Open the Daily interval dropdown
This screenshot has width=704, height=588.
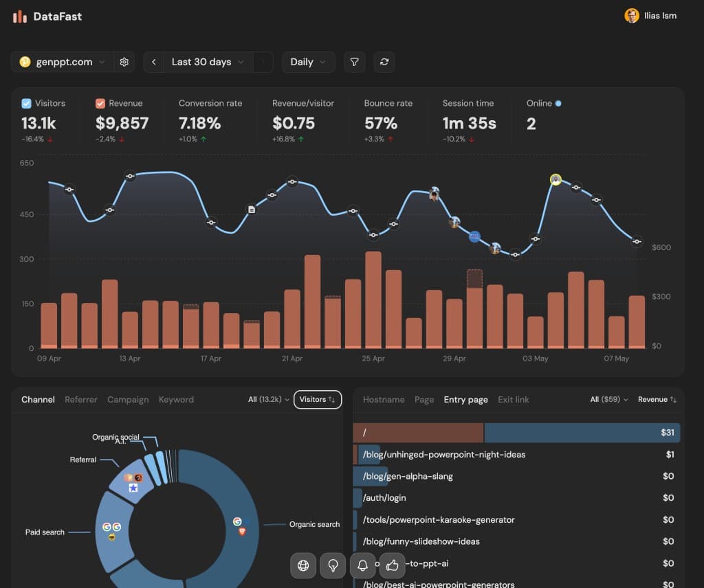[309, 62]
